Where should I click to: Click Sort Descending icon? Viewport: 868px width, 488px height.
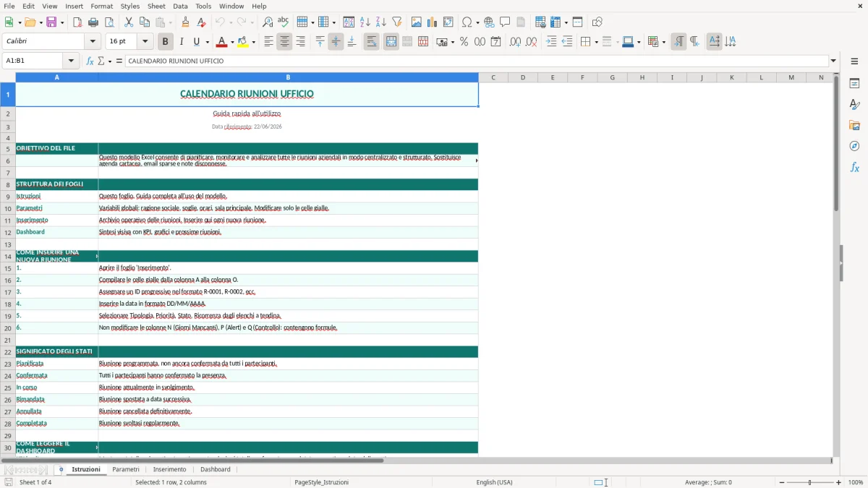click(x=381, y=22)
